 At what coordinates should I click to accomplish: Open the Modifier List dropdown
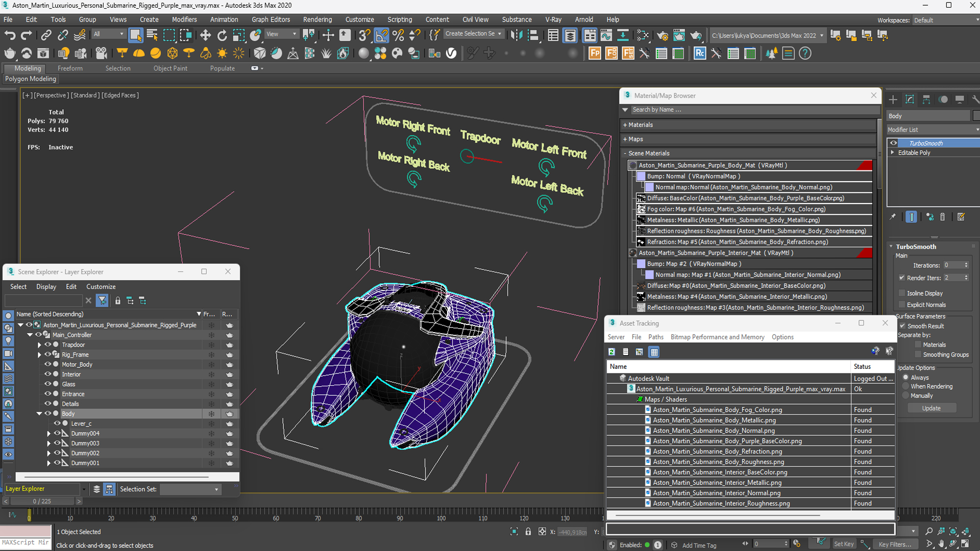[x=933, y=130]
